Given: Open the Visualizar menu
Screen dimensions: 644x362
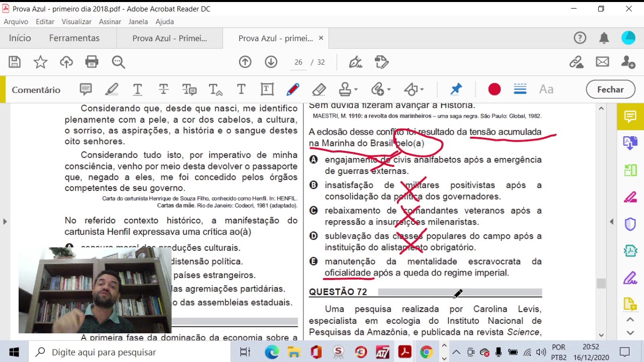Looking at the screenshot, I should (76, 22).
